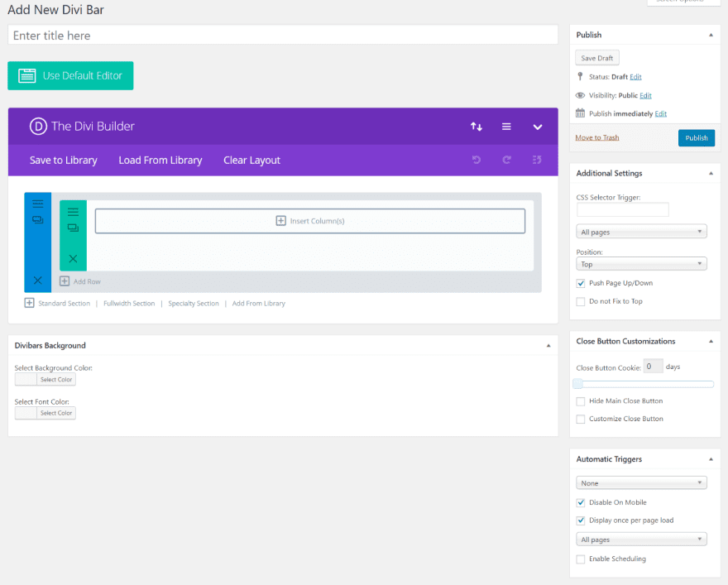Collapse the Additional Settings panel

[x=711, y=173]
